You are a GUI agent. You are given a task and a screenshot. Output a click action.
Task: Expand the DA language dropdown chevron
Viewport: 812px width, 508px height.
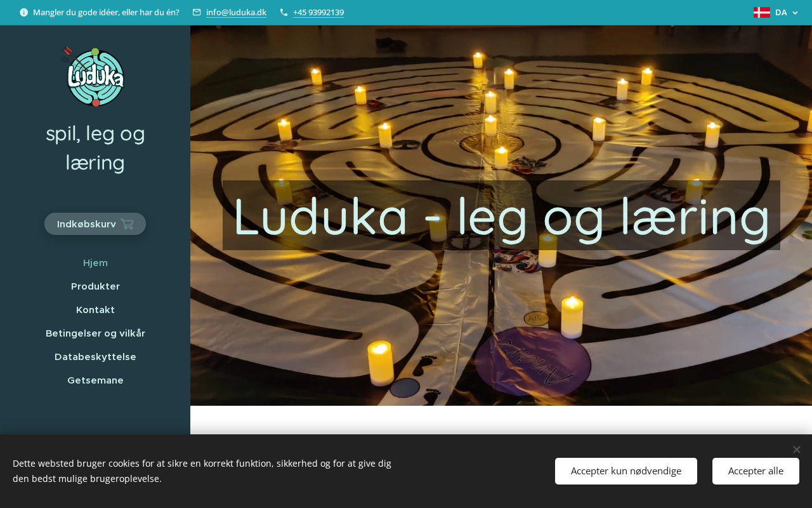click(x=795, y=13)
